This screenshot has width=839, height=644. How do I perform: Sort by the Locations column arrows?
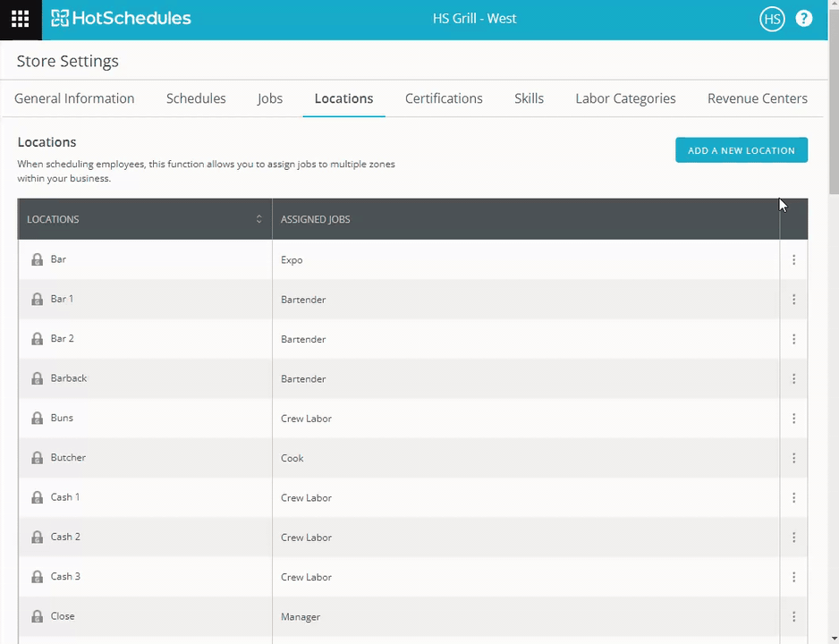(259, 219)
